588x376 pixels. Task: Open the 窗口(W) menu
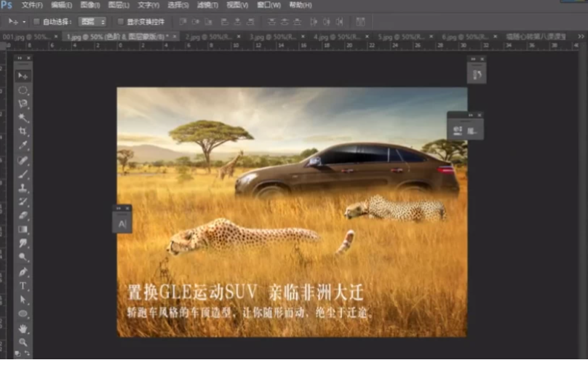pyautogui.click(x=269, y=5)
